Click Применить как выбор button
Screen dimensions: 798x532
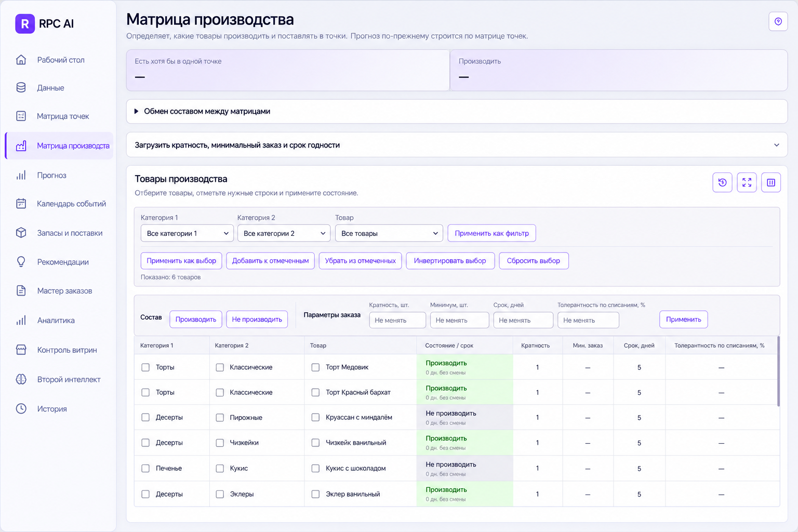tap(181, 261)
